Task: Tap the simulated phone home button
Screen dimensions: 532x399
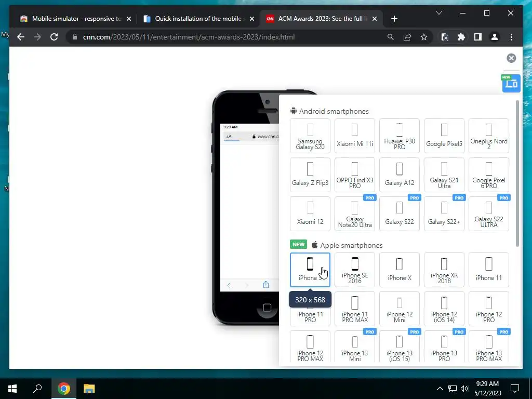Action: [267, 308]
